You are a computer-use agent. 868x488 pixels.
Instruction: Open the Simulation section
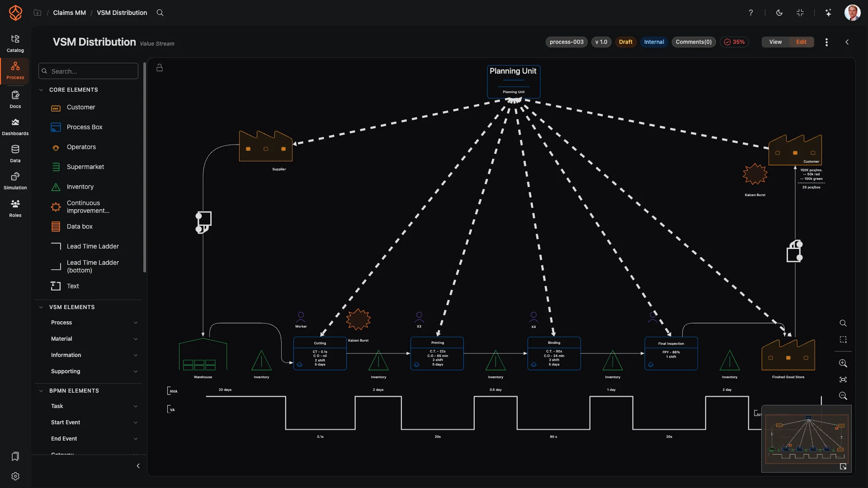click(x=15, y=181)
